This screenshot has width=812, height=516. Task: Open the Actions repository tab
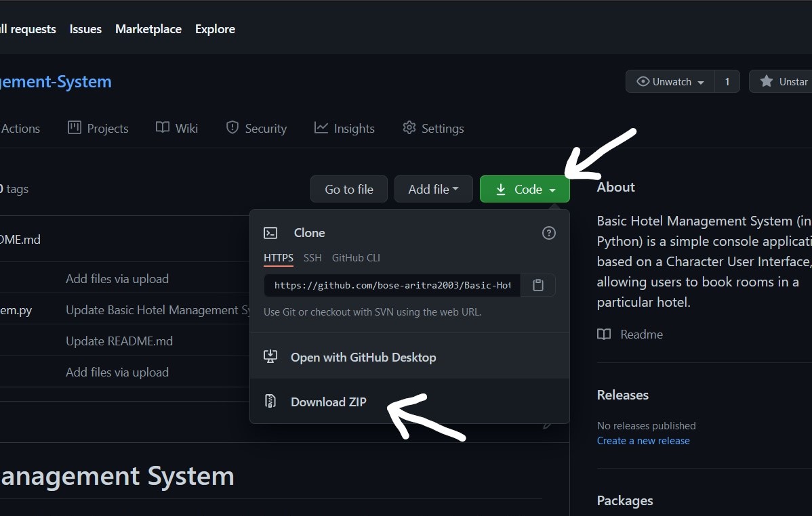point(20,129)
